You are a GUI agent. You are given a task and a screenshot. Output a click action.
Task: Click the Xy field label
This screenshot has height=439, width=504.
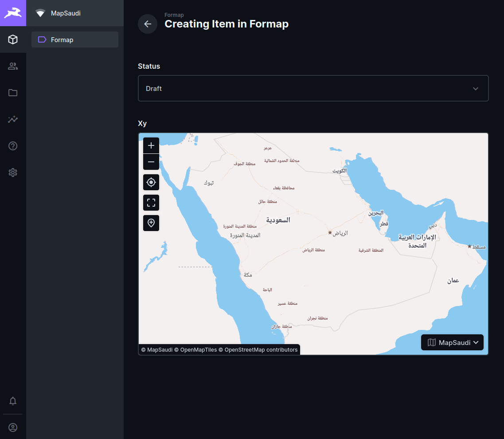pos(142,124)
